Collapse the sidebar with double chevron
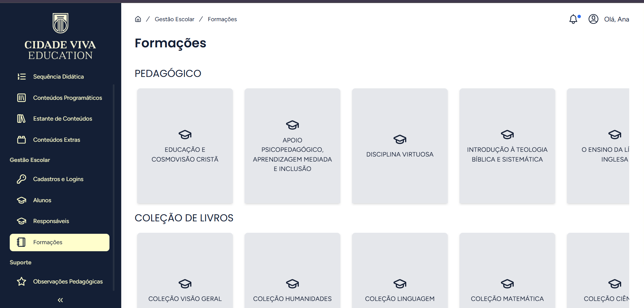 tap(60, 300)
